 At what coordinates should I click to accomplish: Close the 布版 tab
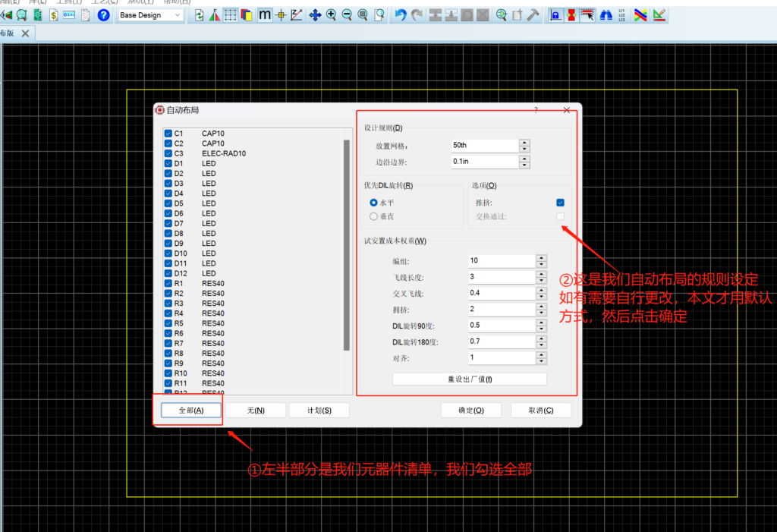click(x=25, y=33)
